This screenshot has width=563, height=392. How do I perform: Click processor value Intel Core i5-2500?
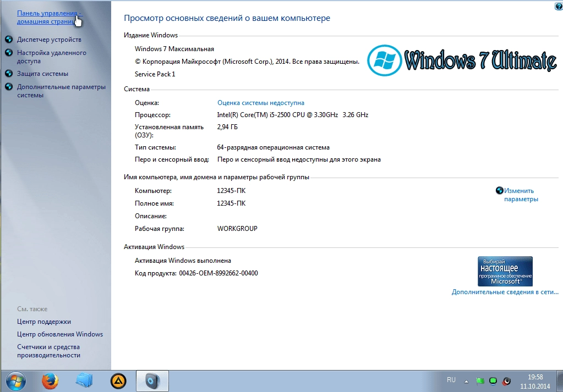pyautogui.click(x=293, y=115)
